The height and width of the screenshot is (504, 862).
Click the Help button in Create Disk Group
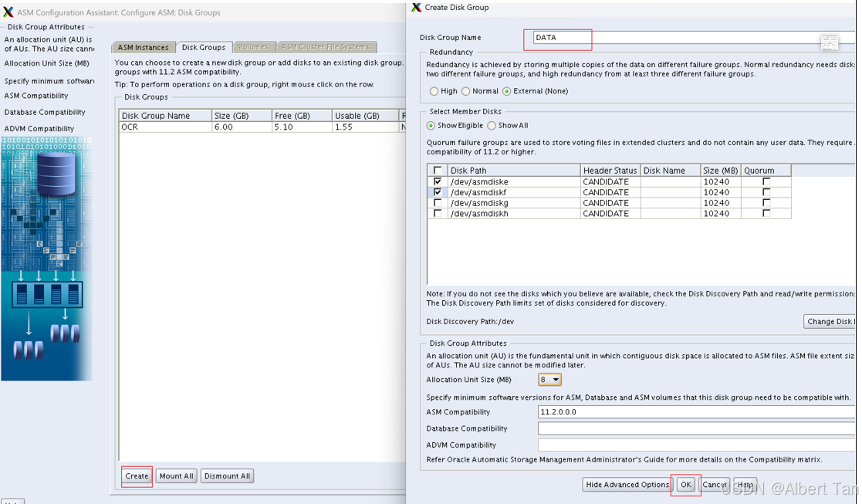(x=745, y=484)
